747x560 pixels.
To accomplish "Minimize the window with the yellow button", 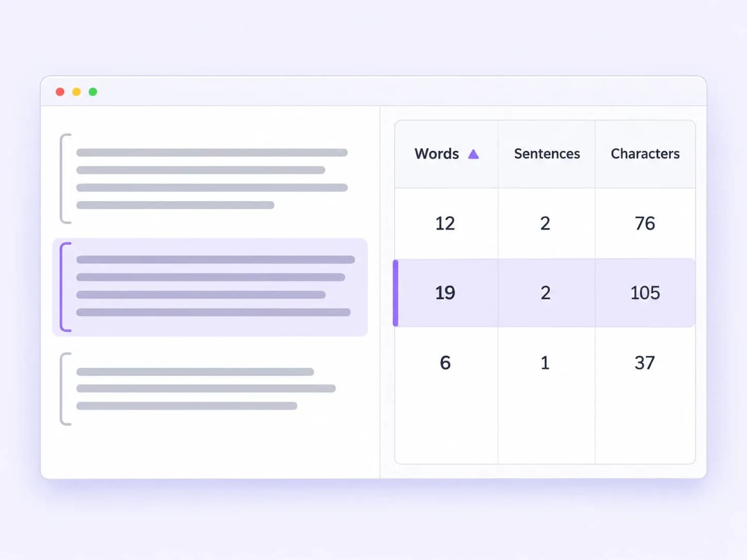I will click(x=76, y=92).
